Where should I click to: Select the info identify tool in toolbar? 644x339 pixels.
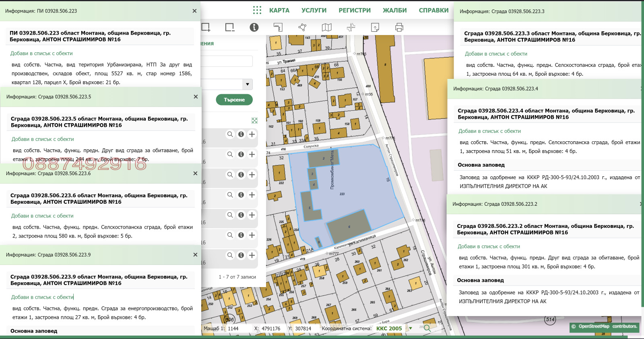(x=254, y=27)
